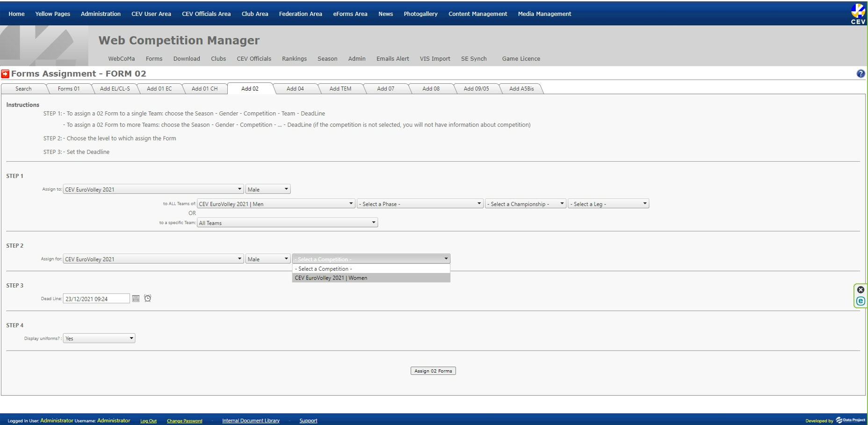Open the Season submenu item
This screenshot has width=868, height=425.
(327, 59)
